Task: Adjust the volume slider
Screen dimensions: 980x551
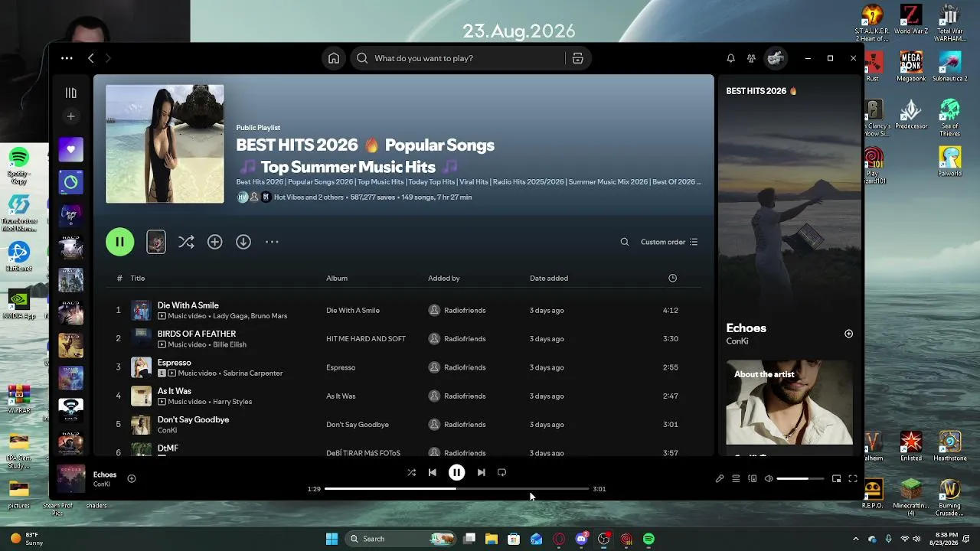Action: click(800, 479)
